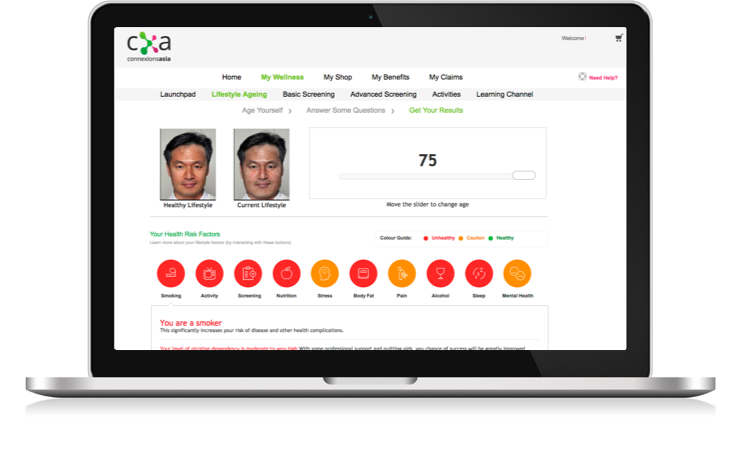Go to My Claims menu
Image resolution: width=738 pixels, height=457 pixels.
446,77
